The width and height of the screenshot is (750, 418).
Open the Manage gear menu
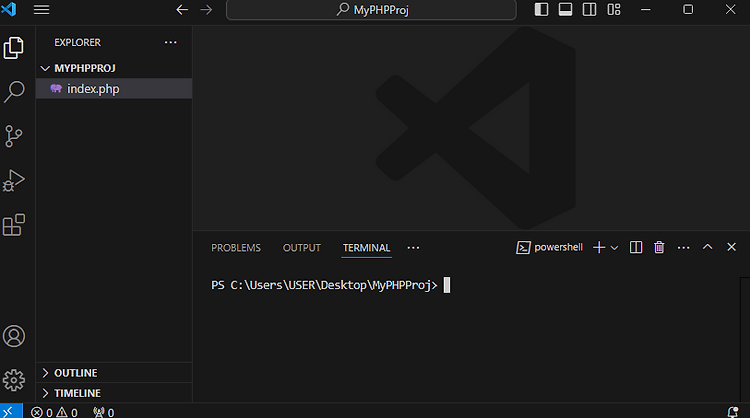coord(14,380)
